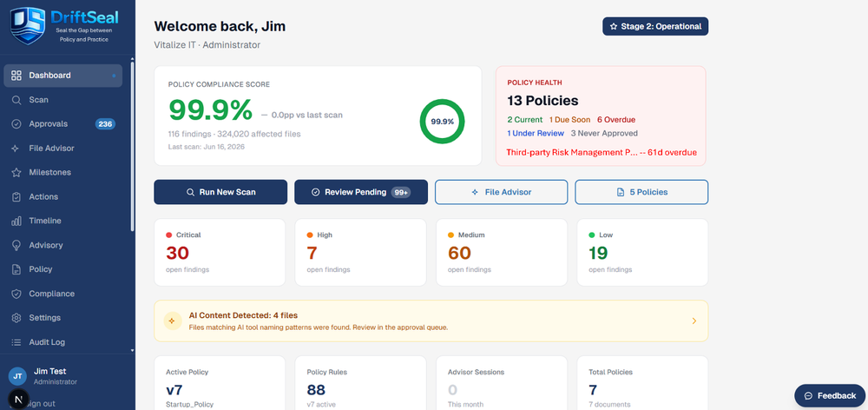Viewport: 868px width, 410px height.
Task: Open the Actions page label
Action: pyautogui.click(x=43, y=196)
